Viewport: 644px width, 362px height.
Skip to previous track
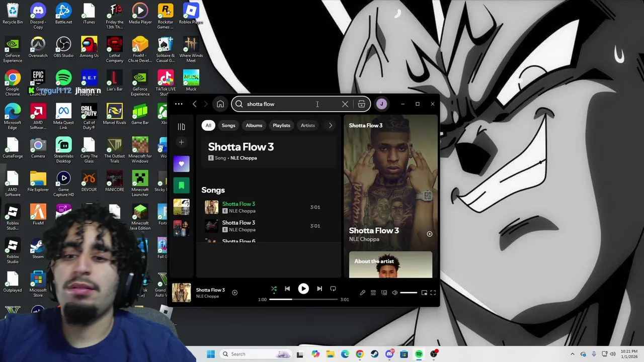(x=287, y=289)
